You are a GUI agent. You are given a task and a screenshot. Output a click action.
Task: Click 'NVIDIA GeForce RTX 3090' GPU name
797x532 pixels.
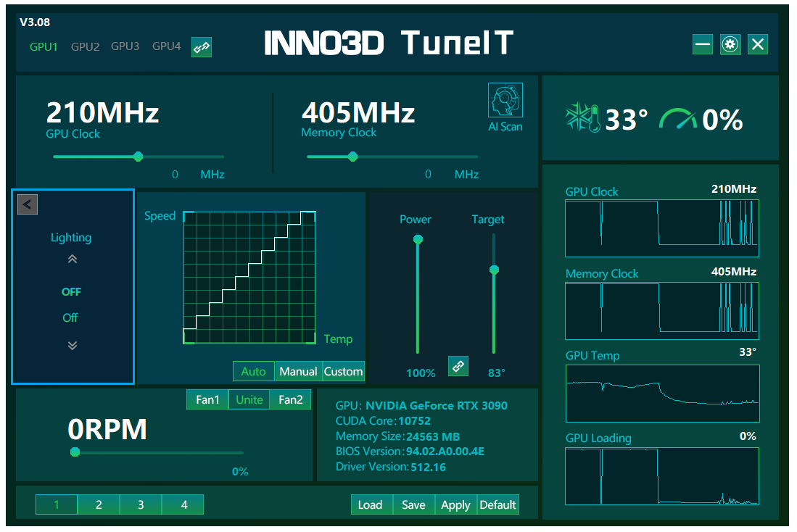point(437,405)
